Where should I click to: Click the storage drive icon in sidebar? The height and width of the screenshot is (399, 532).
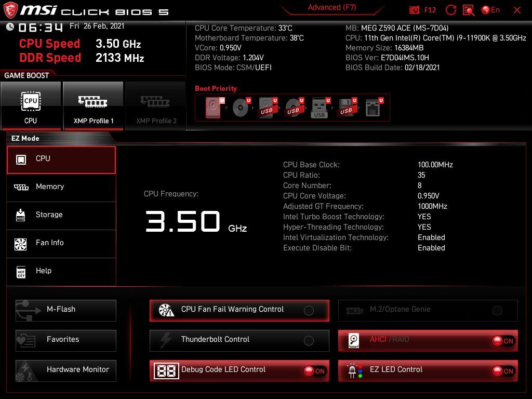coord(21,215)
